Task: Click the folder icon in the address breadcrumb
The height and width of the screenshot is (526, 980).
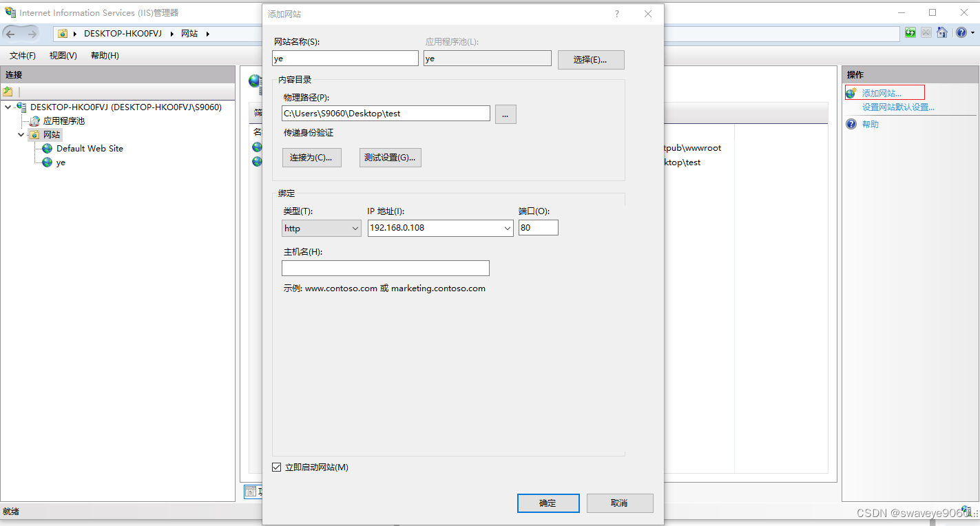Action: pyautogui.click(x=63, y=33)
